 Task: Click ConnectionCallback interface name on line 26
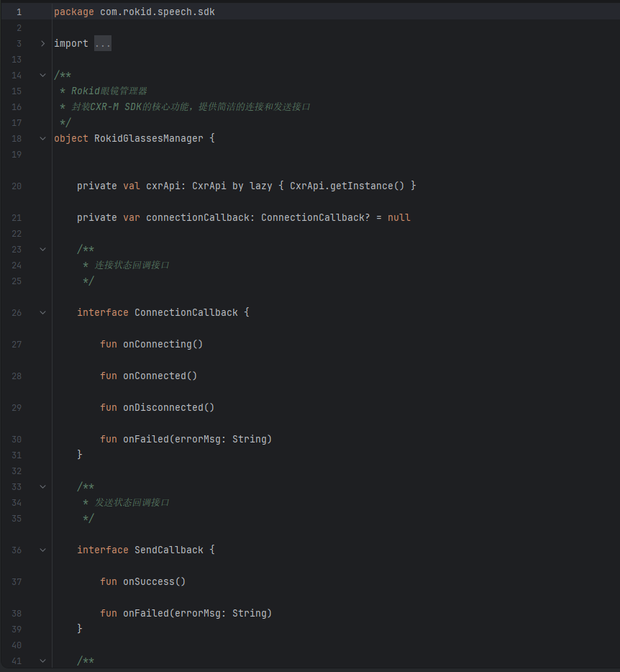coord(186,313)
